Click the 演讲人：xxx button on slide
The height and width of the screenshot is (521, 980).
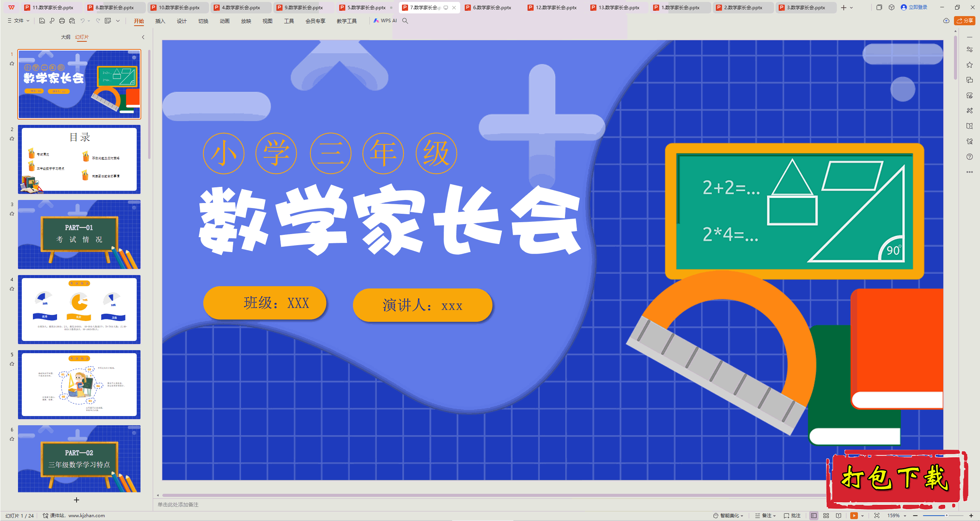423,305
